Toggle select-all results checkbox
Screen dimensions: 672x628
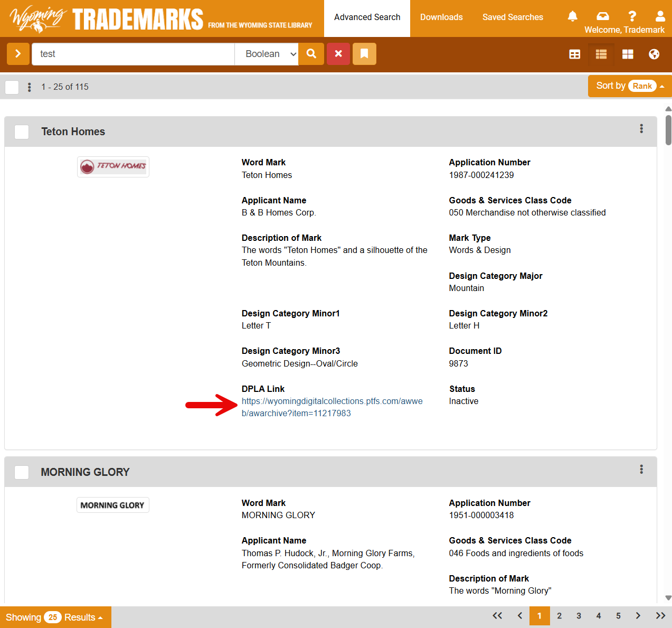click(12, 87)
